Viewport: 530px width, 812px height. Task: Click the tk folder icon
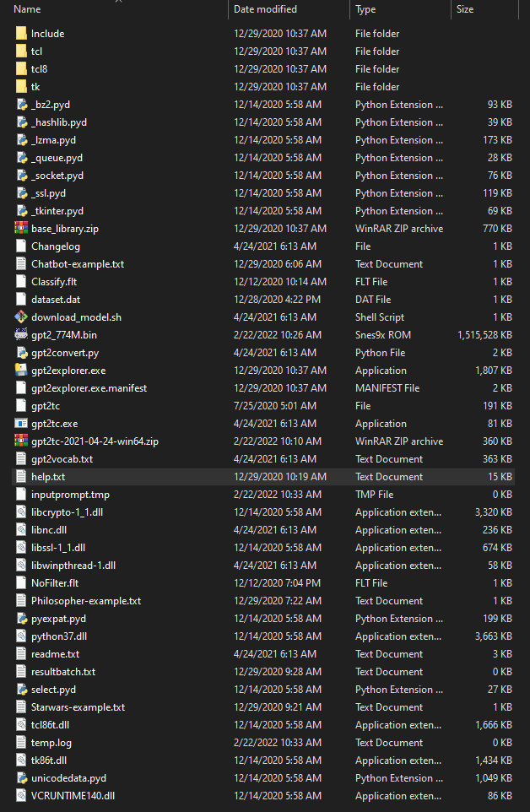pos(21,86)
